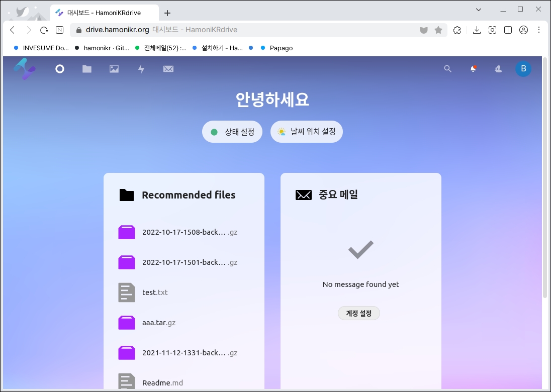This screenshot has width=551, height=392.
Task: Open aaa.tar.gz file
Action: [x=158, y=323]
